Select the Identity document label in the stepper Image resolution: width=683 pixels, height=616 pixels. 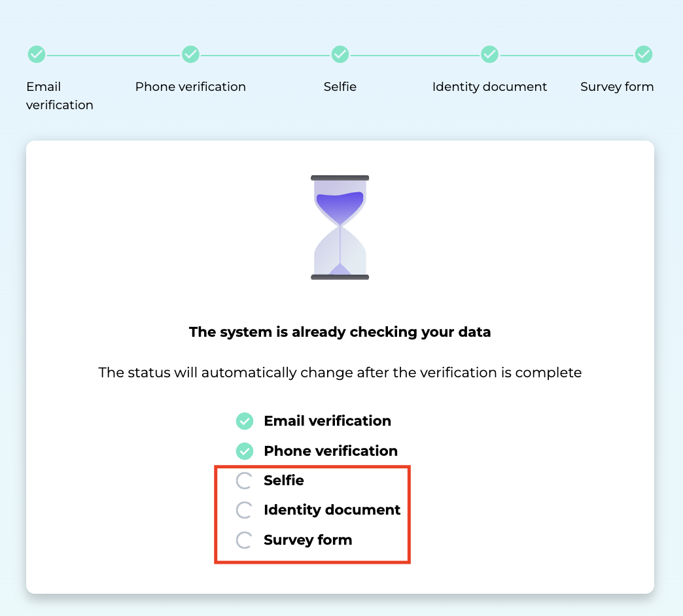(x=489, y=87)
